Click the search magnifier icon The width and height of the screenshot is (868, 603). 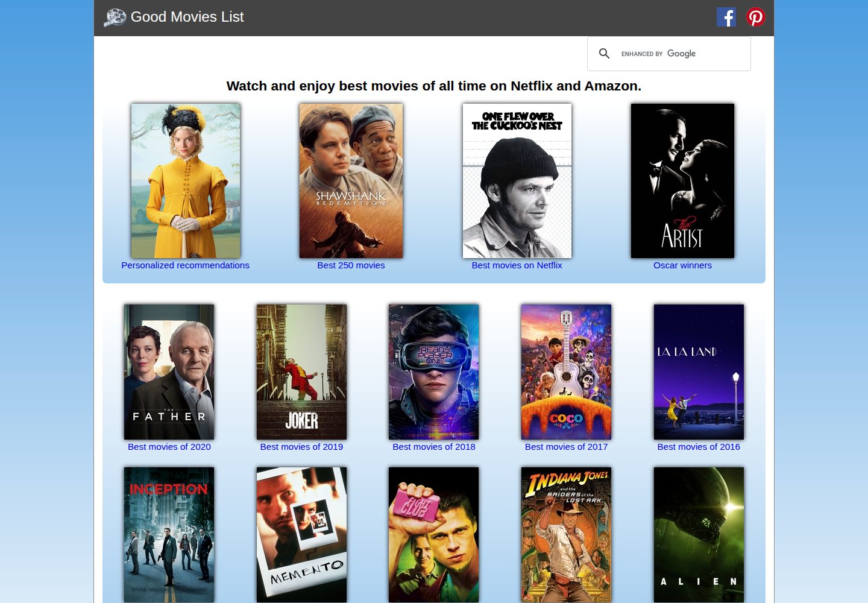point(604,54)
